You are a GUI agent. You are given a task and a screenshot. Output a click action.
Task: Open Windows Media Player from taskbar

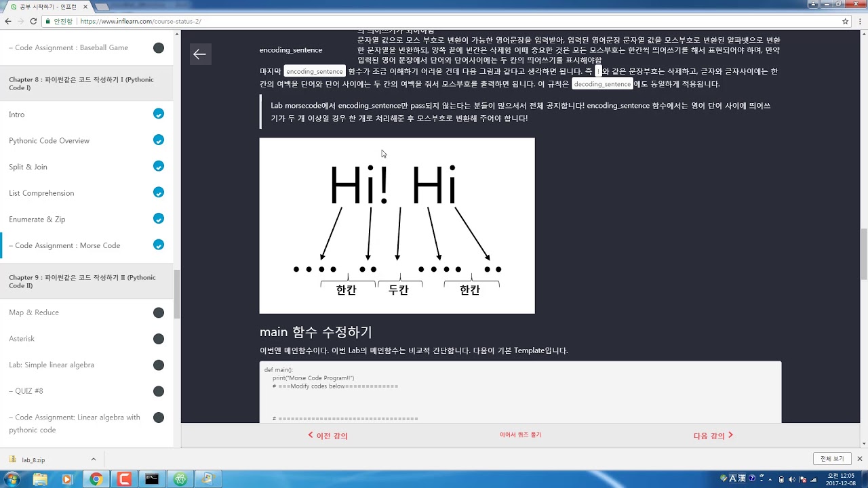[67, 479]
